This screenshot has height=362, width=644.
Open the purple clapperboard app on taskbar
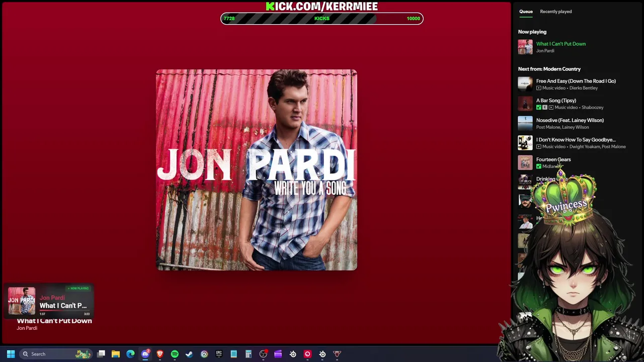[x=278, y=354]
